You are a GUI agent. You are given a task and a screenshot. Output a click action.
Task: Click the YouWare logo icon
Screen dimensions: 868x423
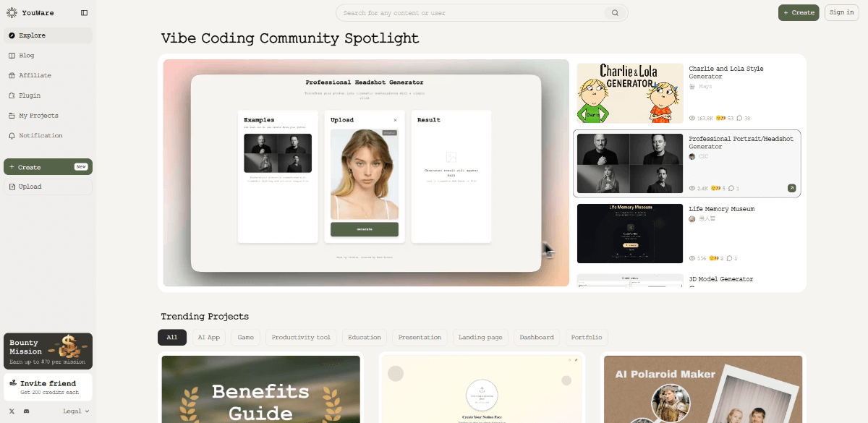click(12, 12)
